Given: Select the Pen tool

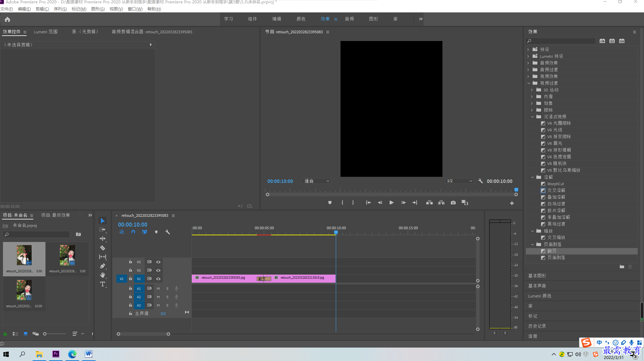Looking at the screenshot, I should click(103, 266).
